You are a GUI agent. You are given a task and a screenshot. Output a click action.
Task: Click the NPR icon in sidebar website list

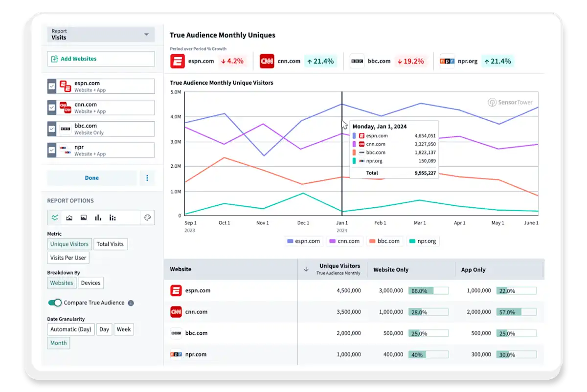[x=65, y=150]
